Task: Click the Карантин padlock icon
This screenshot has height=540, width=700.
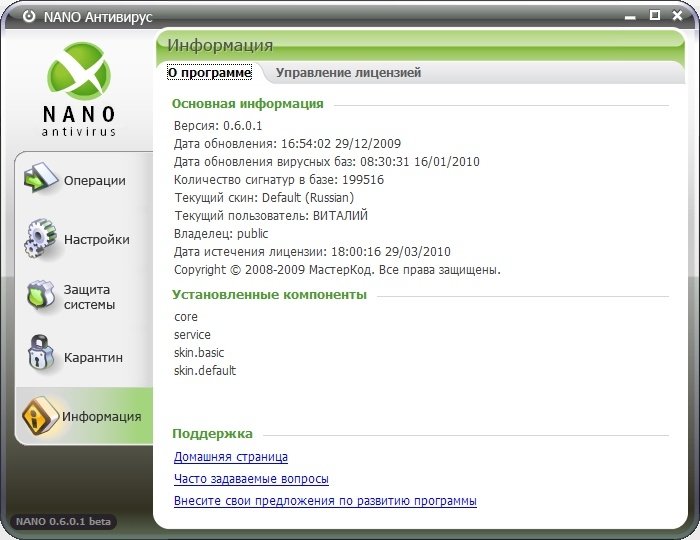Action: tap(41, 353)
